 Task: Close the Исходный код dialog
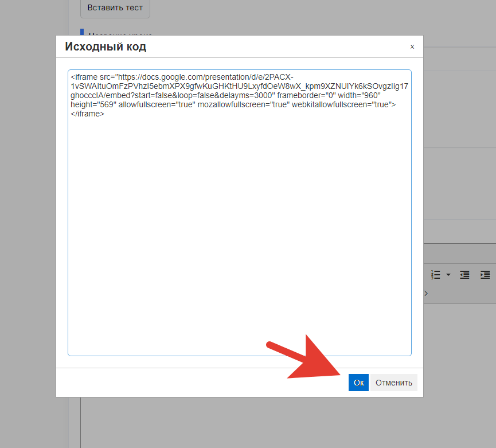(x=412, y=47)
